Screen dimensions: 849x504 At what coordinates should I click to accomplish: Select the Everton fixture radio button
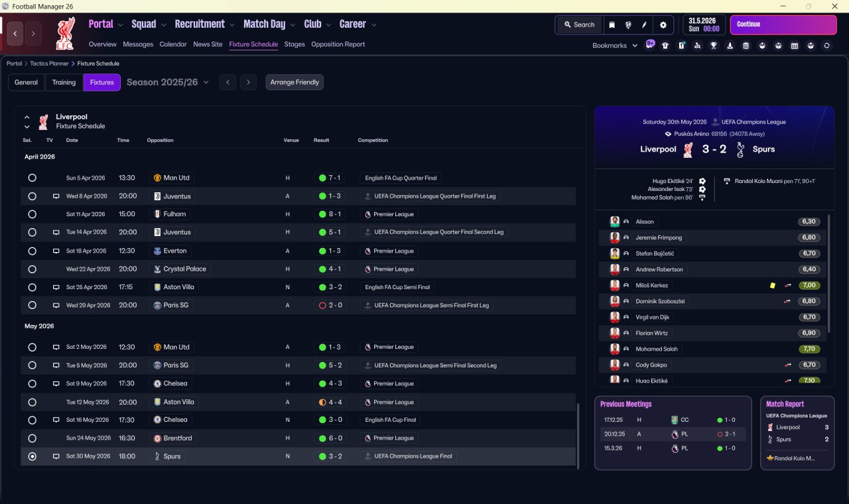pyautogui.click(x=32, y=251)
